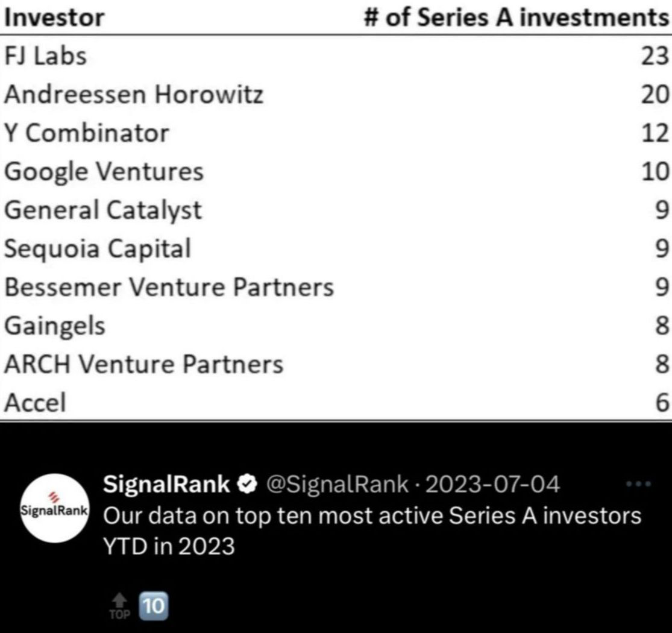Open the tweet's three-dot more menu
The height and width of the screenshot is (633, 672).
[x=638, y=484]
